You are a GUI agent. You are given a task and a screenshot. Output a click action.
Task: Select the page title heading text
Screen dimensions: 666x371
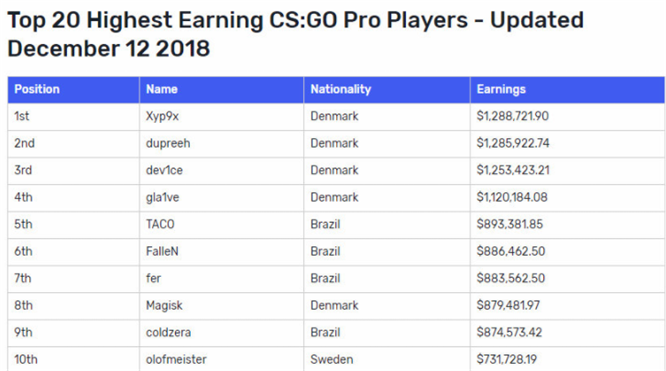(296, 34)
